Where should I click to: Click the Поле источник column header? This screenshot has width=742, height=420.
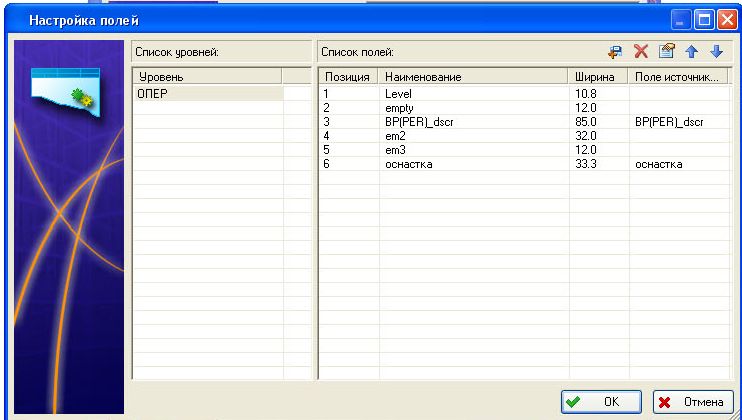(x=678, y=77)
